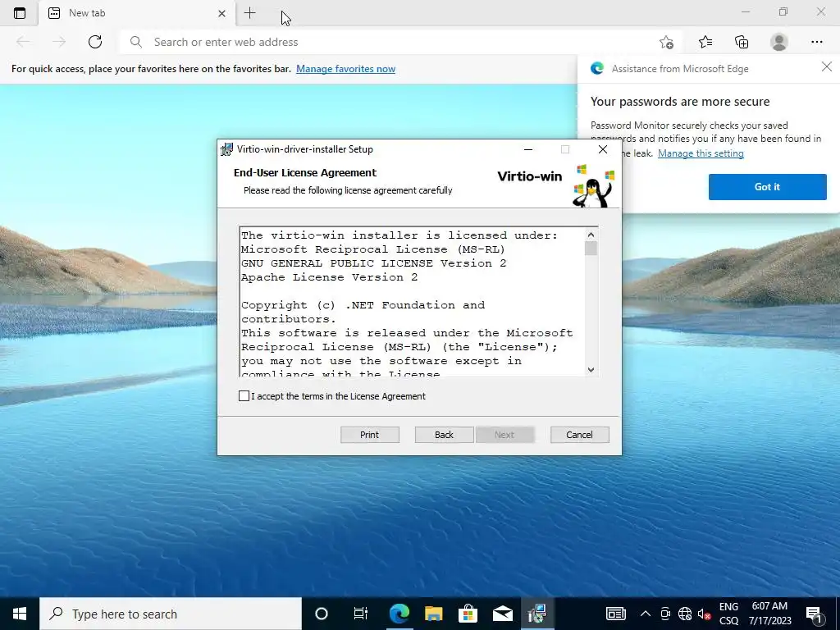Show hidden system tray icons chevron
Image resolution: width=840 pixels, height=630 pixels.
pos(646,614)
